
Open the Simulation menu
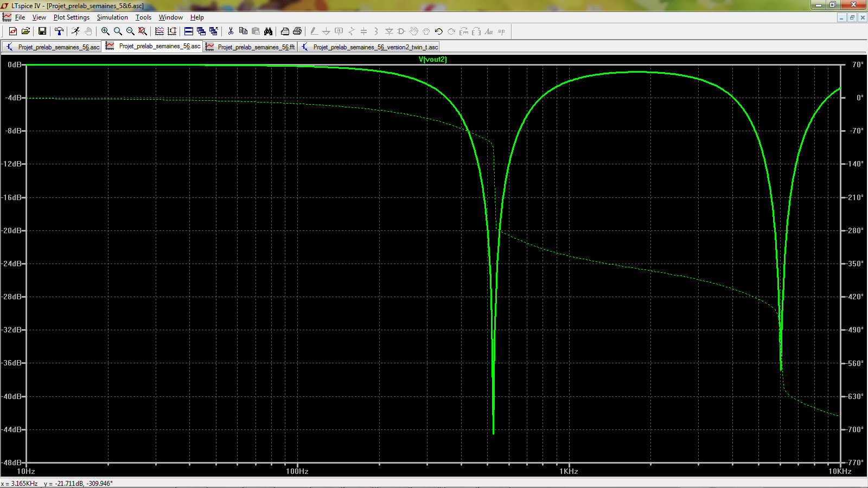112,17
